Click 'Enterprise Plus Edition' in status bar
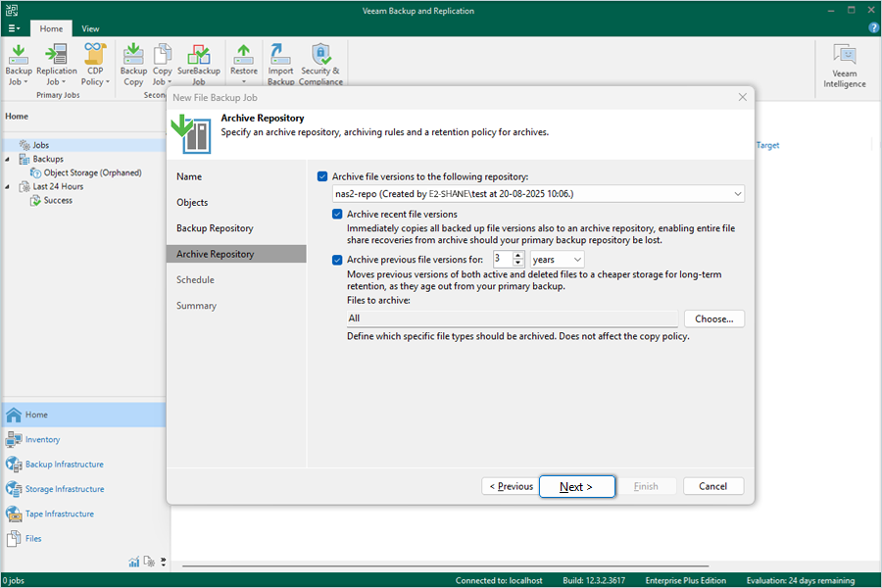The image size is (882, 588). pos(686,581)
